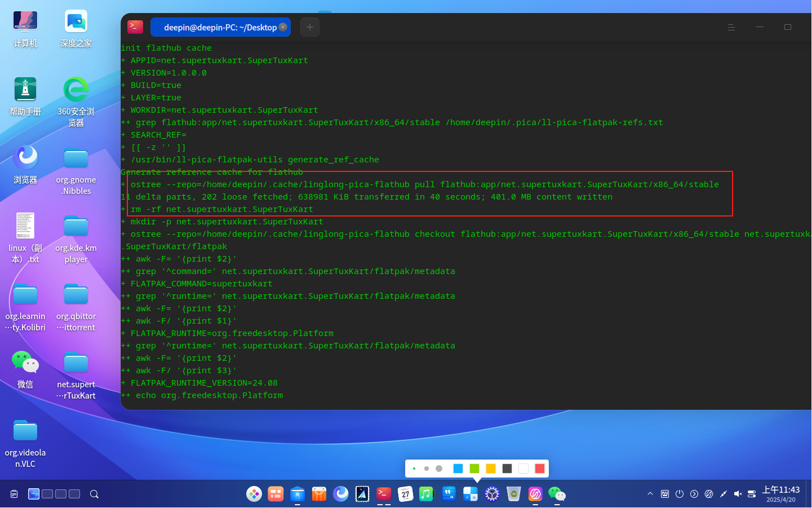
Task: Close the deepin@deepin-PC ~/Desktop tab
Action: coord(283,27)
